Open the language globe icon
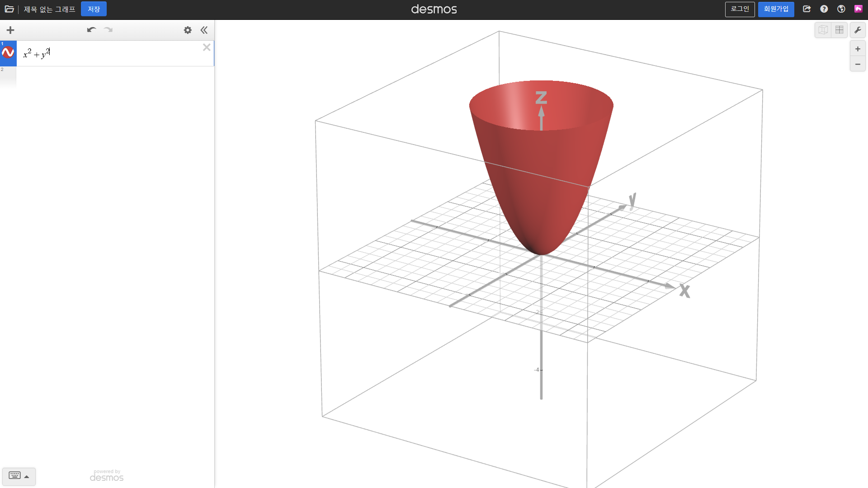Viewport: 868px width, 488px height. point(841,9)
